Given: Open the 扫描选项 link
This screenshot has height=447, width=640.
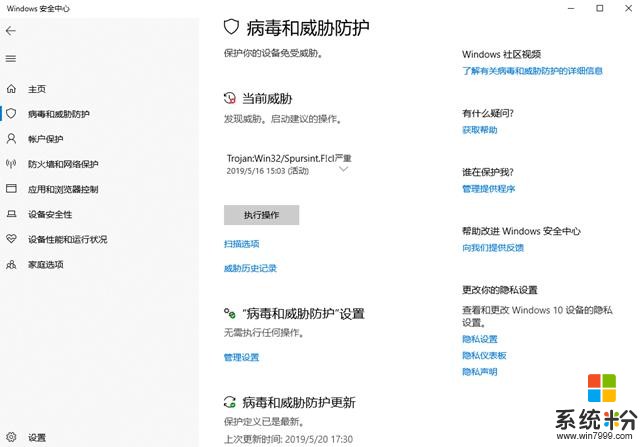Looking at the screenshot, I should [x=241, y=244].
